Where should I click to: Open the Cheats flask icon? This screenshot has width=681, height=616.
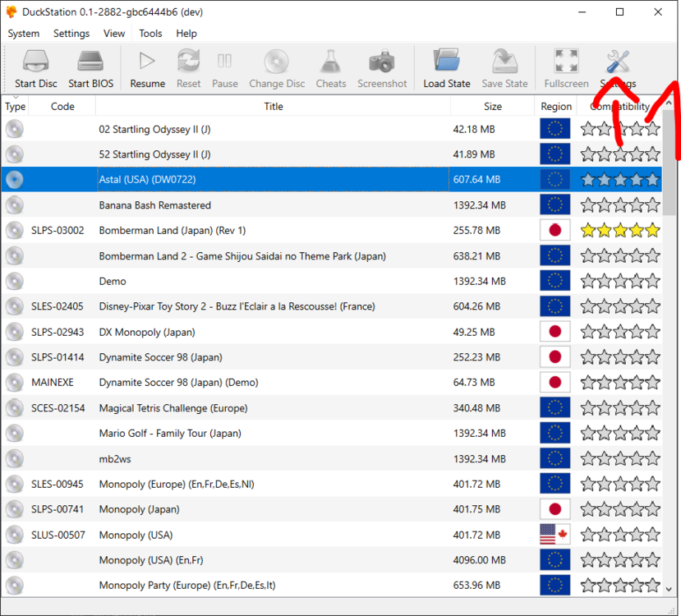coord(331,62)
